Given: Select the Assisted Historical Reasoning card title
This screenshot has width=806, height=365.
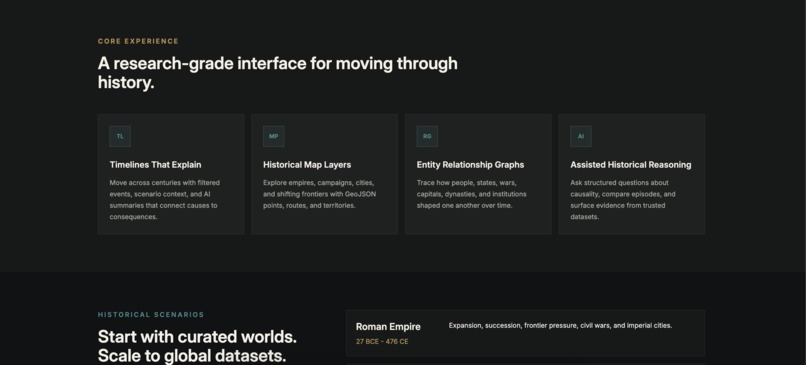Looking at the screenshot, I should click(631, 165).
